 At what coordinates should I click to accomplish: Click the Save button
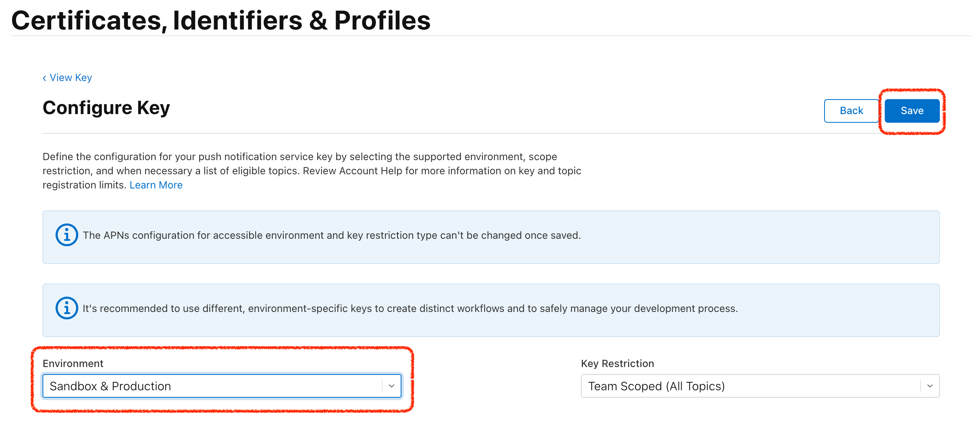tap(912, 111)
